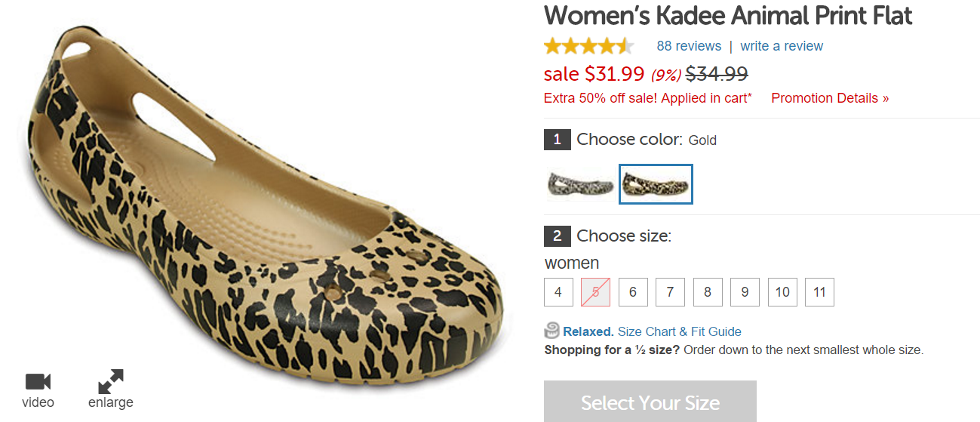Screen dimensions: 980x422
Task: Select the Gold leopard color swatch
Action: [x=656, y=184]
